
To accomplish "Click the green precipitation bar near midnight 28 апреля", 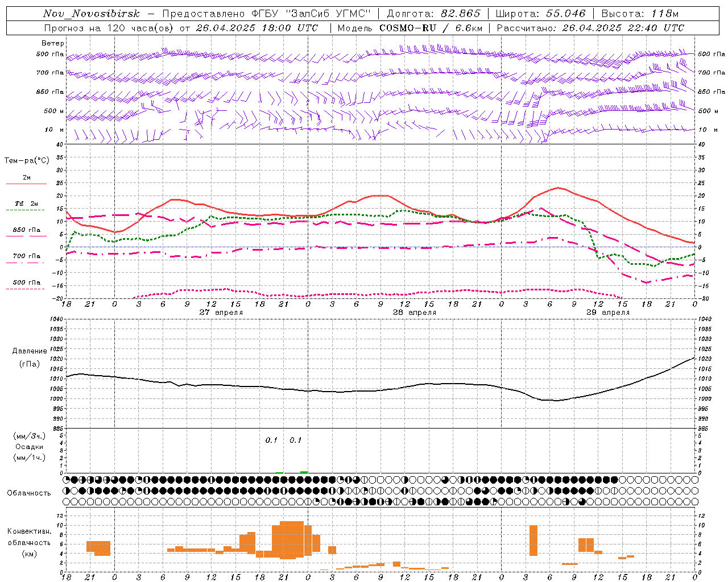I will pos(304,472).
